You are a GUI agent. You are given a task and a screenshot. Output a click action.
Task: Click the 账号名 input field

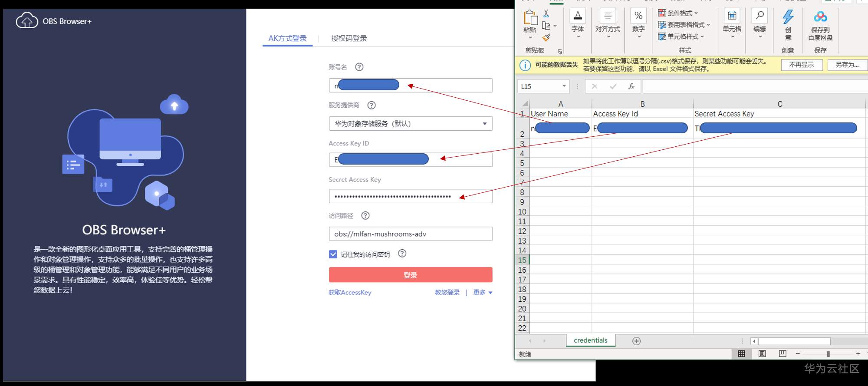(x=411, y=85)
